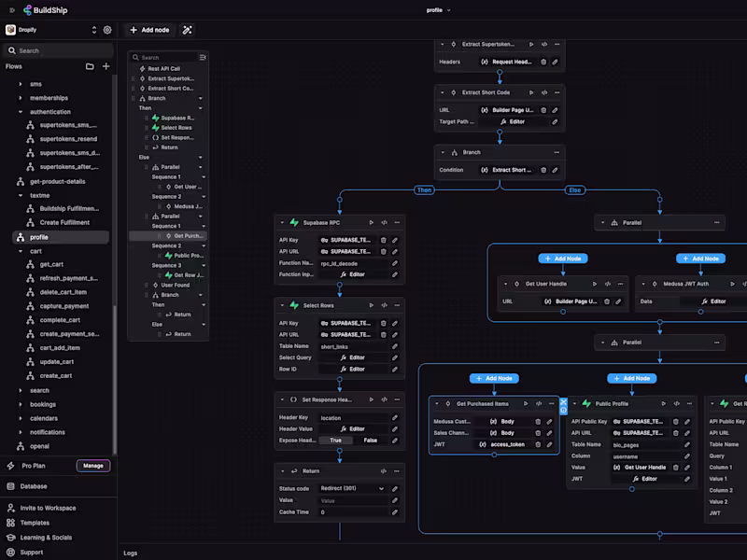Click Manage Pro Plan button
The width and height of the screenshot is (747, 560).
[93, 466]
